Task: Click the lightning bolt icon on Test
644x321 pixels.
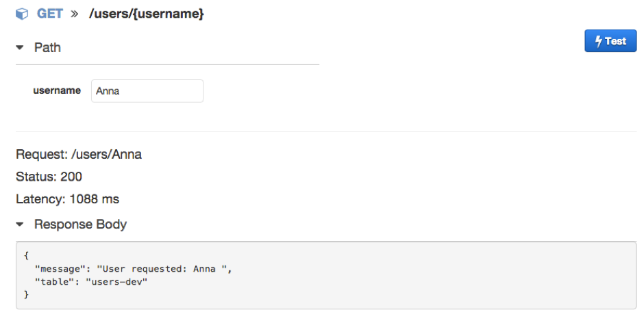Action: (597, 41)
